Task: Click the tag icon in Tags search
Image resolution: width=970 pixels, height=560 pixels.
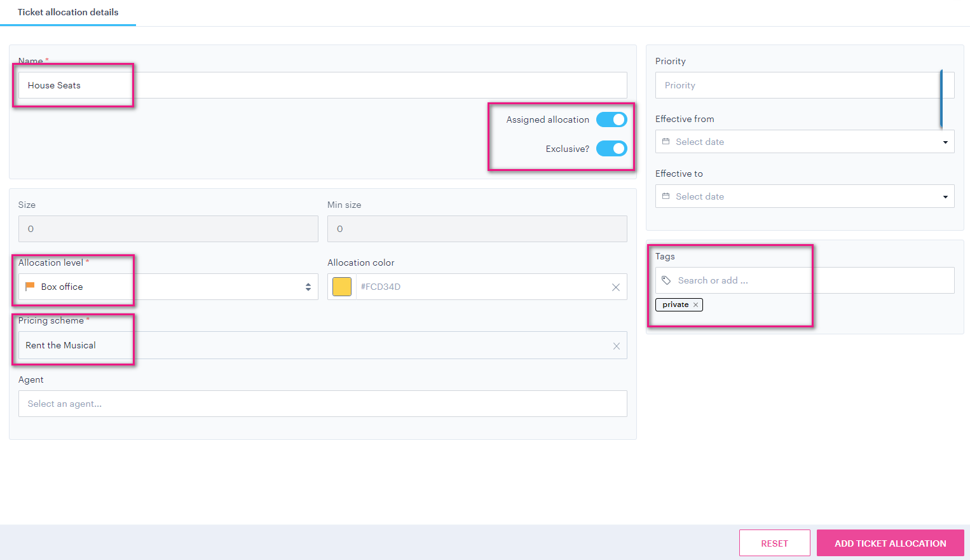Action: click(x=666, y=280)
